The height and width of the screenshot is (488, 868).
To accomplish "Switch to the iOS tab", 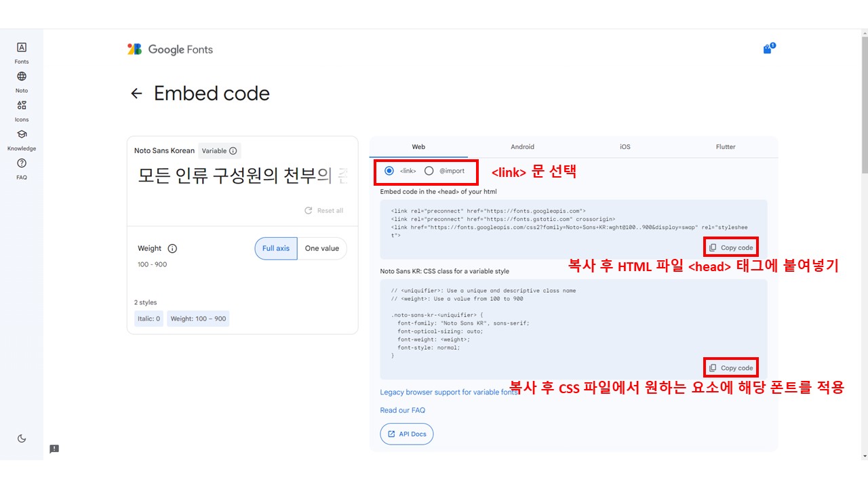I will coord(625,146).
